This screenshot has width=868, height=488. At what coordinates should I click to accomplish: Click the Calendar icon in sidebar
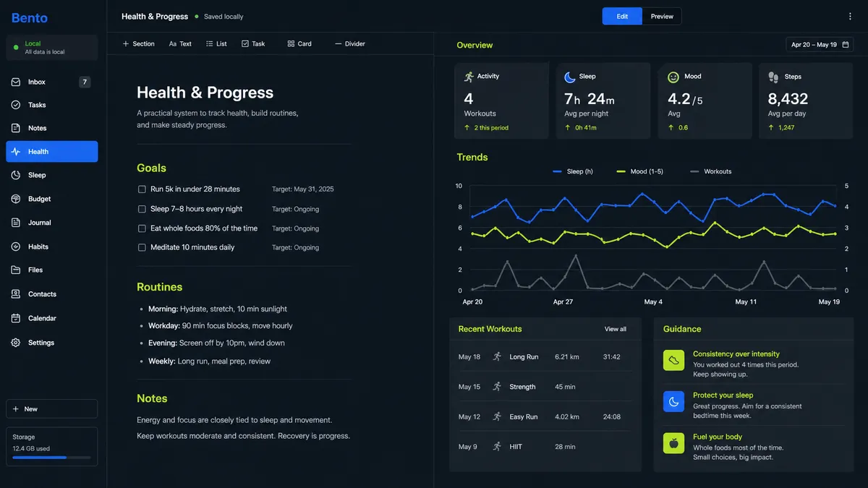coord(16,318)
